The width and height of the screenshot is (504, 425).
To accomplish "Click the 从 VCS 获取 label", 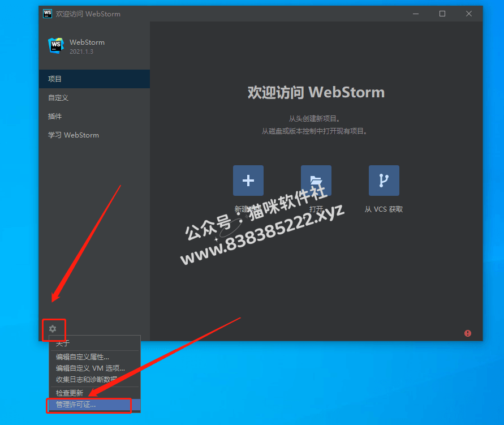I will 384,209.
